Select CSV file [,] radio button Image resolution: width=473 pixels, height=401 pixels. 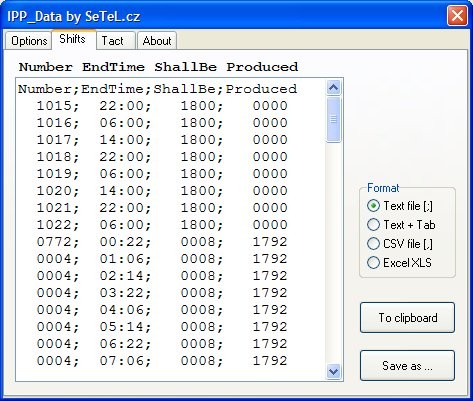click(400, 244)
